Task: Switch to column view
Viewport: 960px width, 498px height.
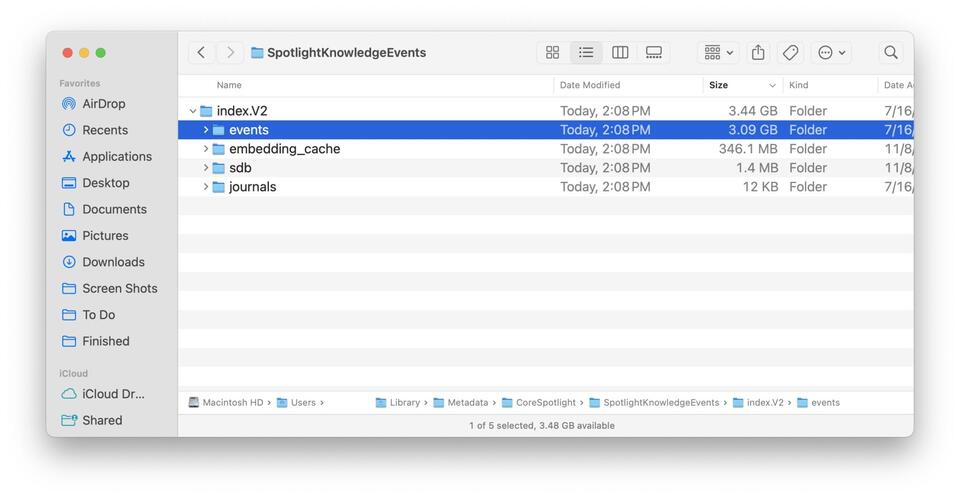Action: [x=620, y=53]
